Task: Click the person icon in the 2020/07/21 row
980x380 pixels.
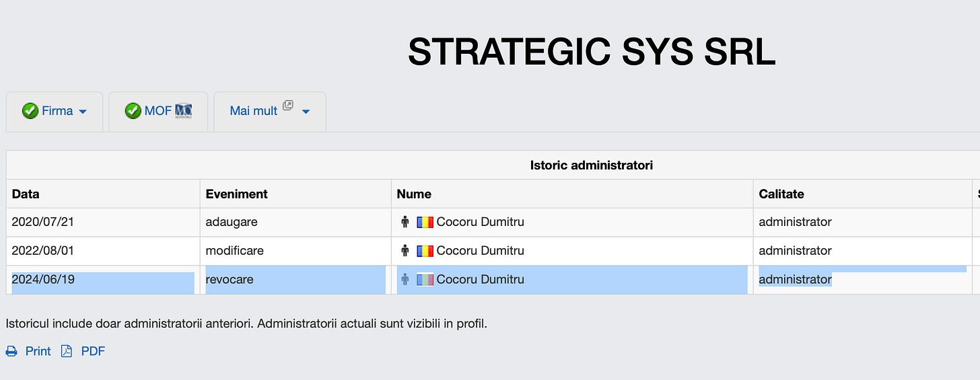Action: (x=405, y=222)
